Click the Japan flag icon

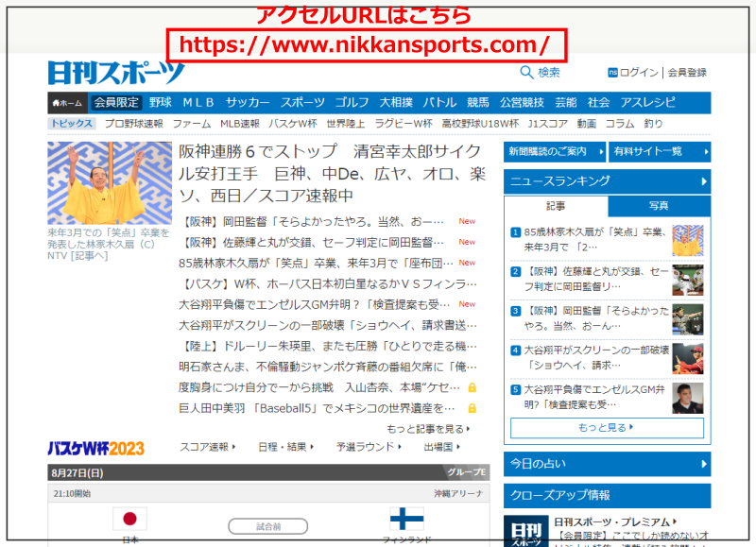click(x=129, y=519)
